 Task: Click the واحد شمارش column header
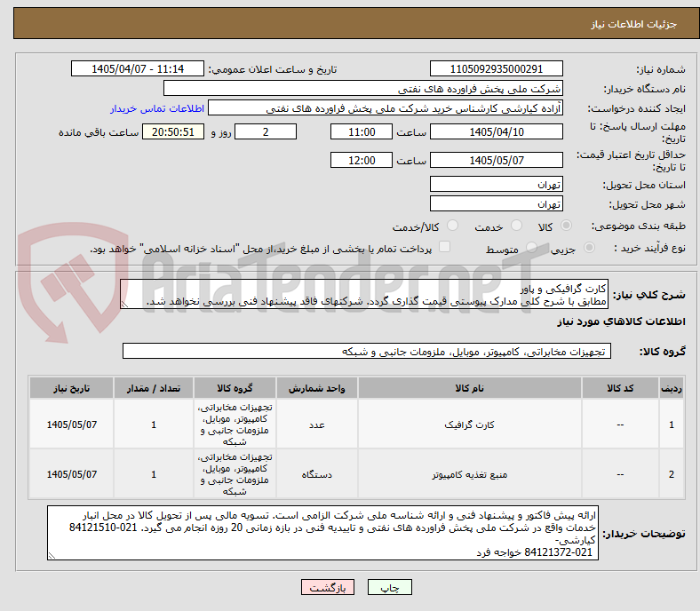pyautogui.click(x=316, y=388)
